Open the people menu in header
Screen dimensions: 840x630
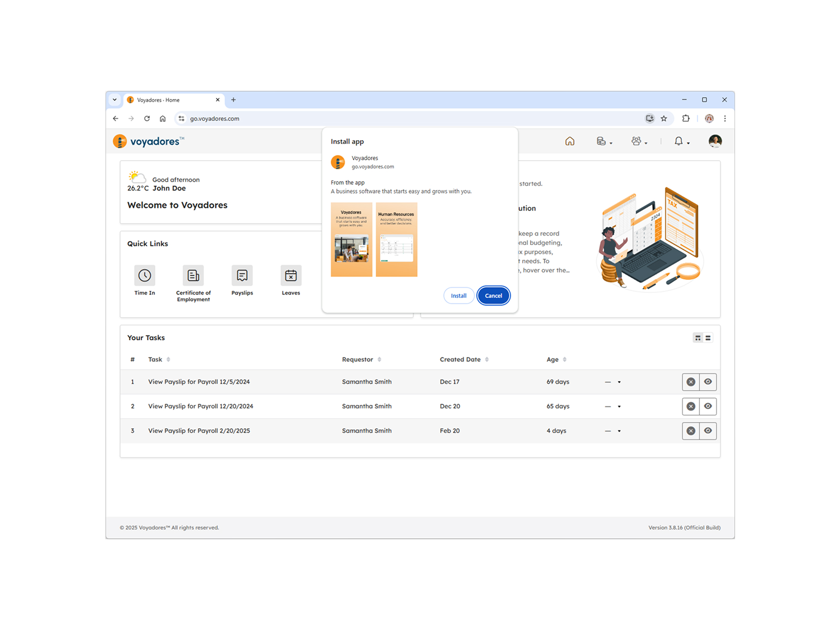639,141
